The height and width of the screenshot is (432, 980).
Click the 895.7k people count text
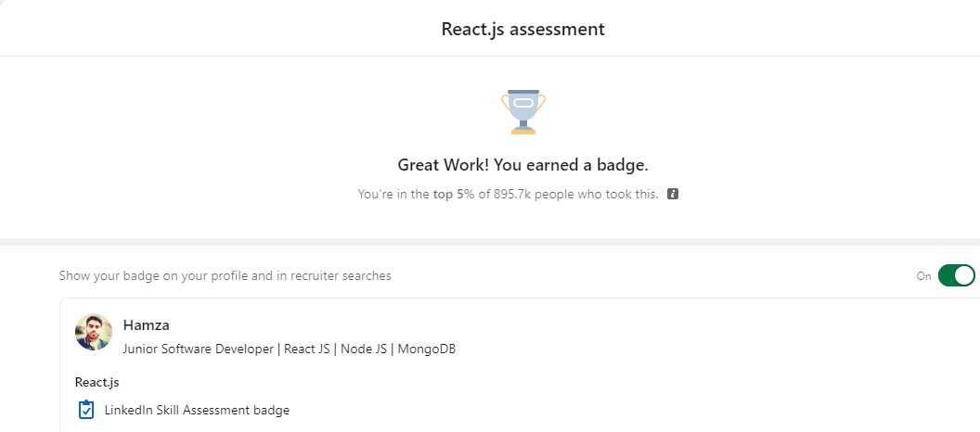pyautogui.click(x=535, y=194)
